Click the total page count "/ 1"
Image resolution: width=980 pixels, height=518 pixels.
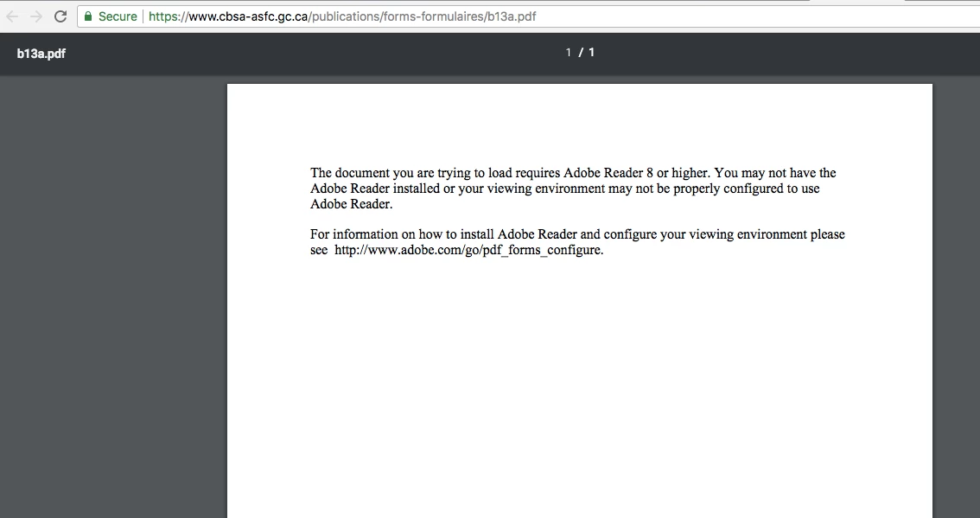(x=587, y=53)
